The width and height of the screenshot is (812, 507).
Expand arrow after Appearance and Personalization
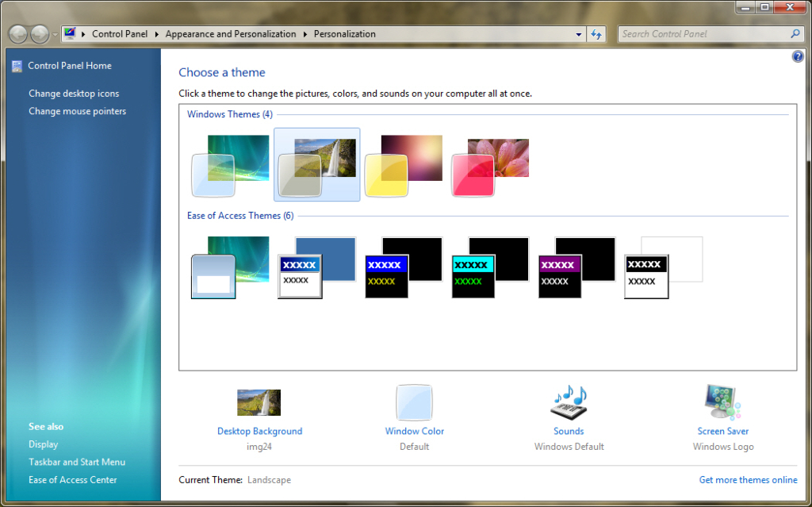pos(305,34)
